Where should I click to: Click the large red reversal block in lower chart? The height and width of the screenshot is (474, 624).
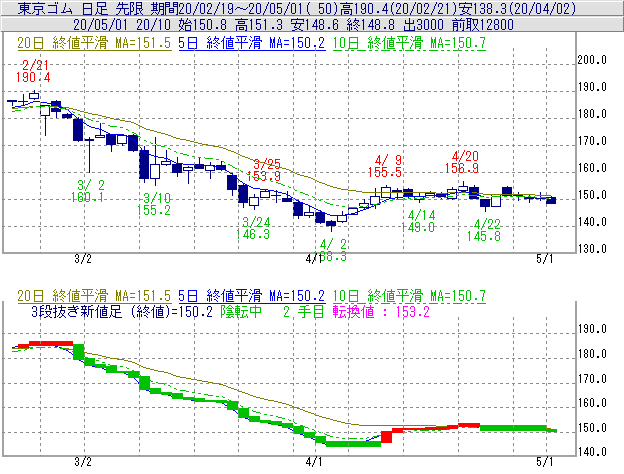pyautogui.click(x=386, y=437)
